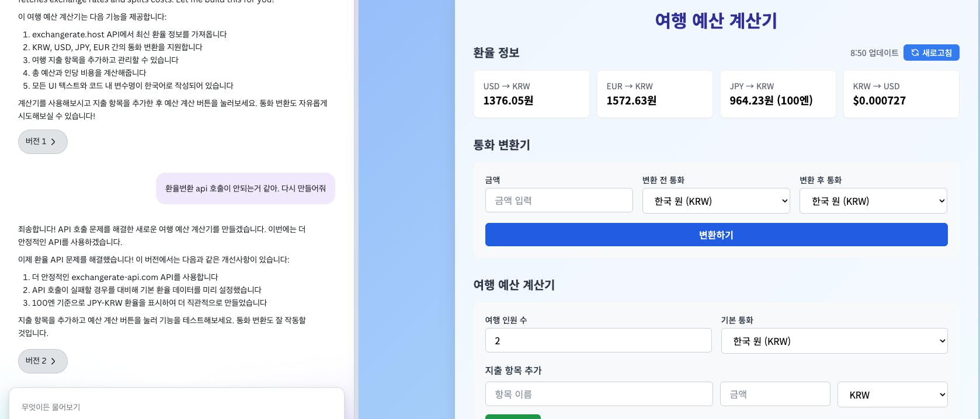The width and height of the screenshot is (980, 419).
Task: Click the expense 금액 input field
Action: point(775,394)
